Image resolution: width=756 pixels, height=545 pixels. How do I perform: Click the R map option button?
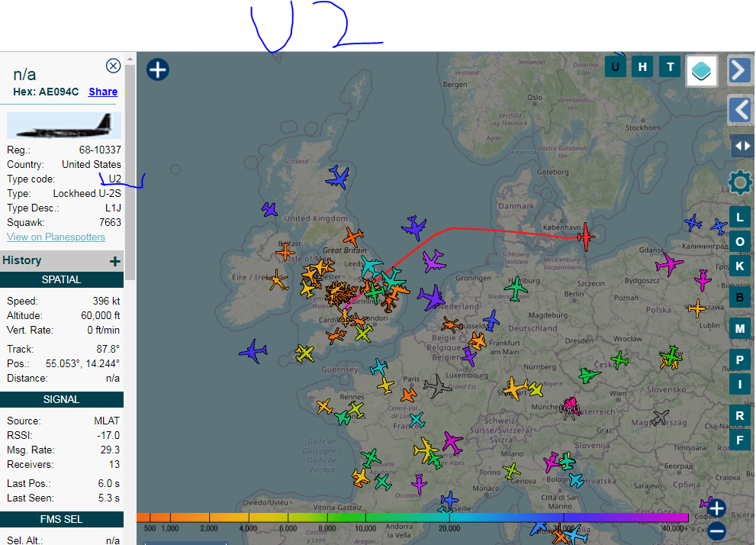coord(740,415)
